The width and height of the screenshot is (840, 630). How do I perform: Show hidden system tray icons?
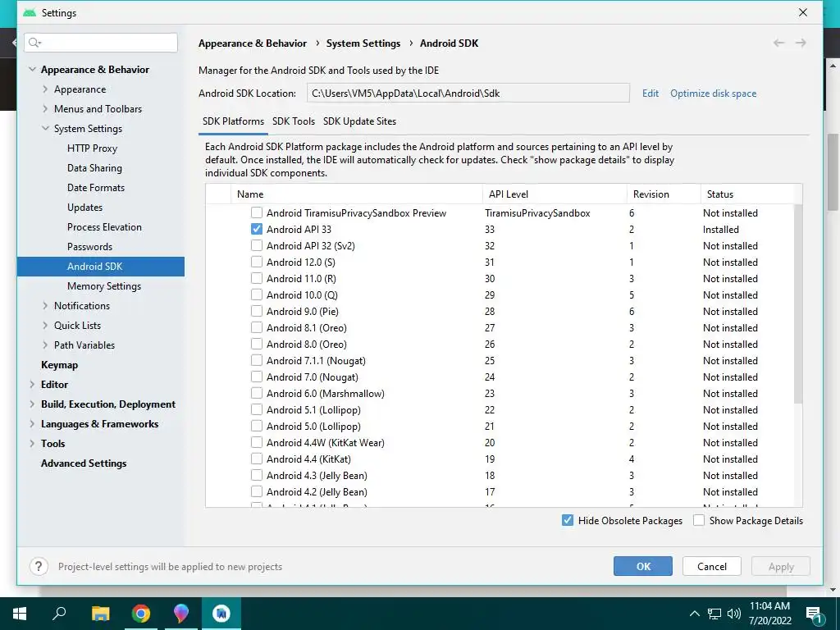click(x=694, y=614)
